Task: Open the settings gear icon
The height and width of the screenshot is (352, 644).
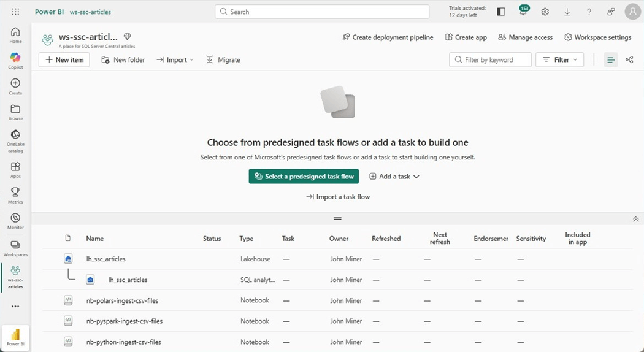Action: click(545, 12)
